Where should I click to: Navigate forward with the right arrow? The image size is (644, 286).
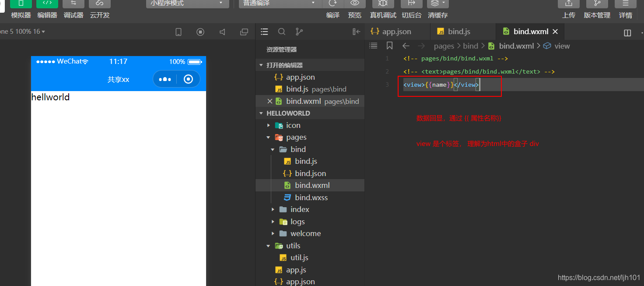(x=421, y=46)
